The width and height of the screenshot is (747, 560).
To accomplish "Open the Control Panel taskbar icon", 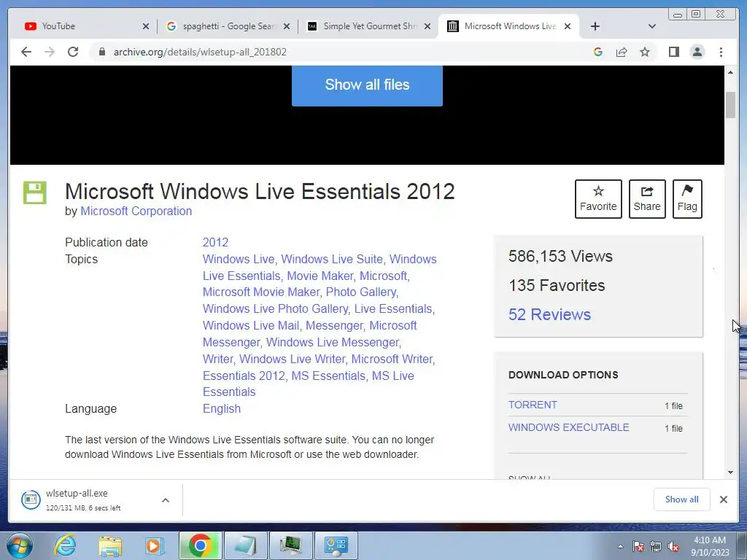I will 336,545.
